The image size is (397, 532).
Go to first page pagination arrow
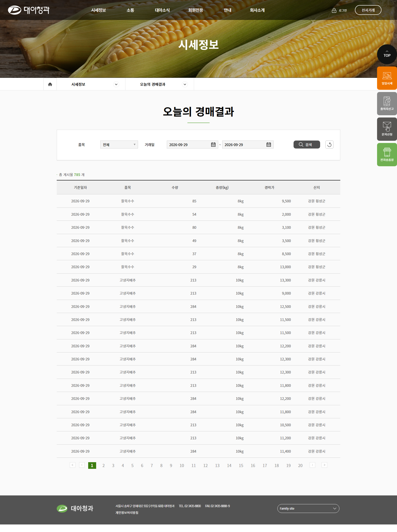coord(72,465)
